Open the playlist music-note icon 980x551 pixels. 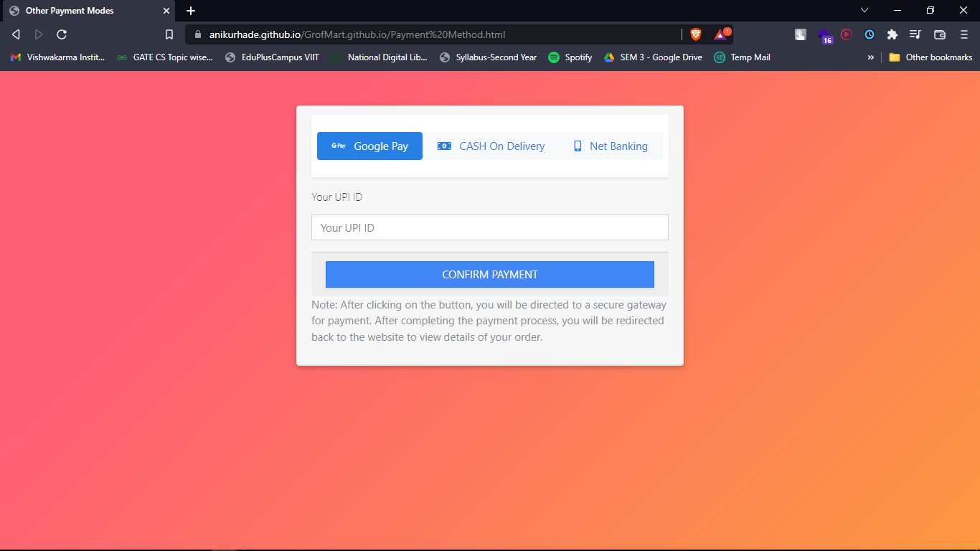[x=915, y=34]
